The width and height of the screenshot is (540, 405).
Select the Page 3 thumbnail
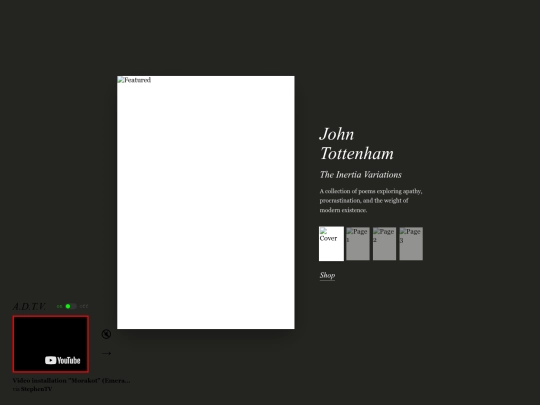click(411, 243)
